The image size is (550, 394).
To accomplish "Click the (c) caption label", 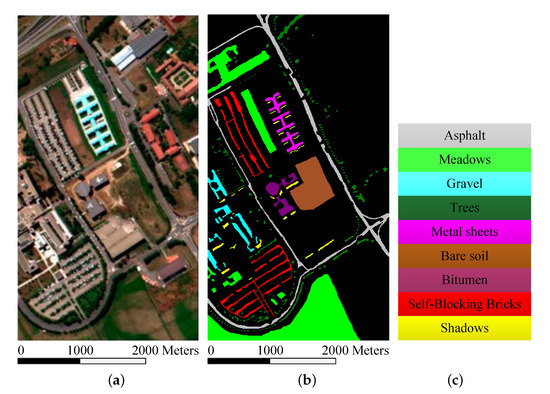I will pyautogui.click(x=455, y=380).
